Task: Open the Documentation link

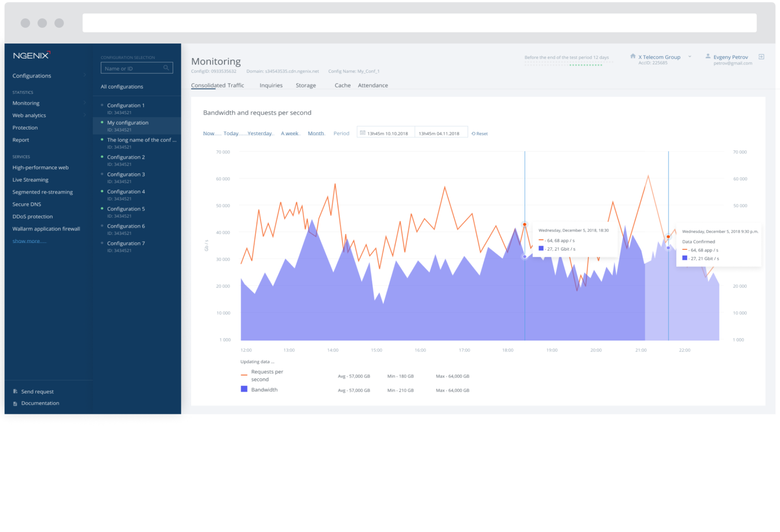Action: [40, 403]
